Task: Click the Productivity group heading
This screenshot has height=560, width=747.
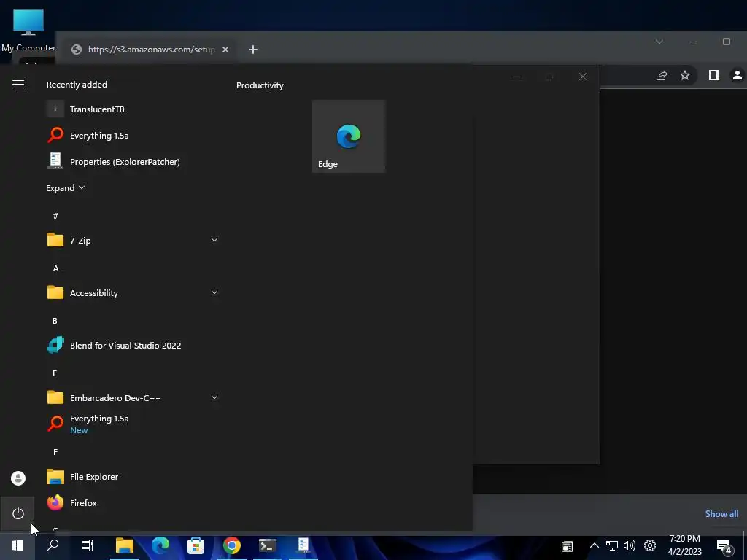Action: click(x=260, y=85)
